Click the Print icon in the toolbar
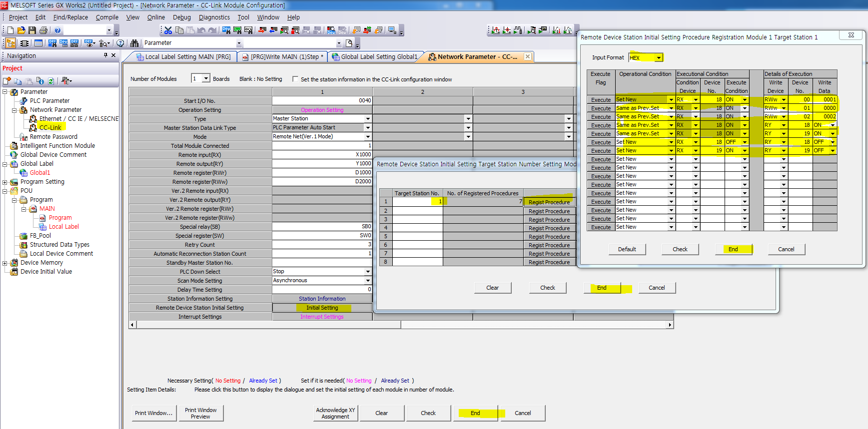This screenshot has height=429, width=868. pyautogui.click(x=43, y=30)
